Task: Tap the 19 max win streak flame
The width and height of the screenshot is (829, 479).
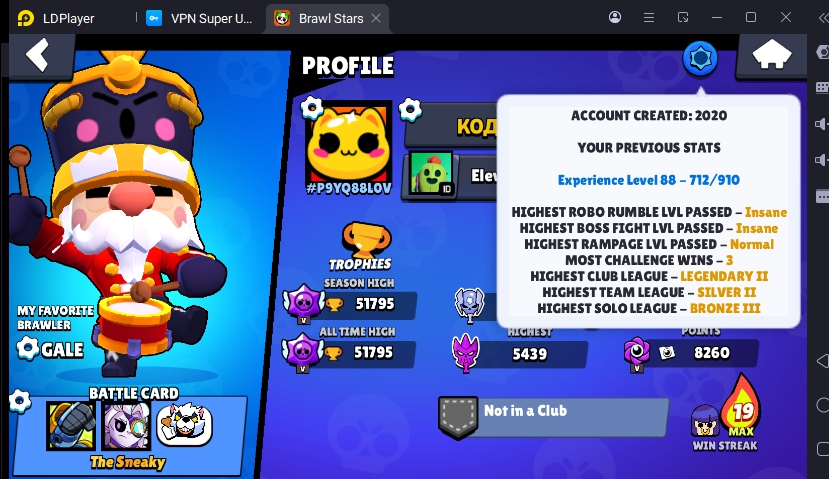Action: (x=741, y=406)
